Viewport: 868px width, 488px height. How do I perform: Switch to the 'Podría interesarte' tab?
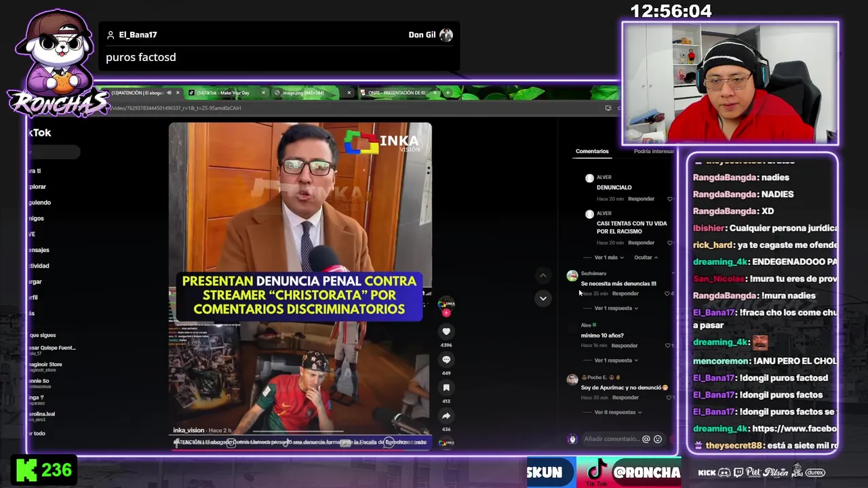click(x=654, y=151)
